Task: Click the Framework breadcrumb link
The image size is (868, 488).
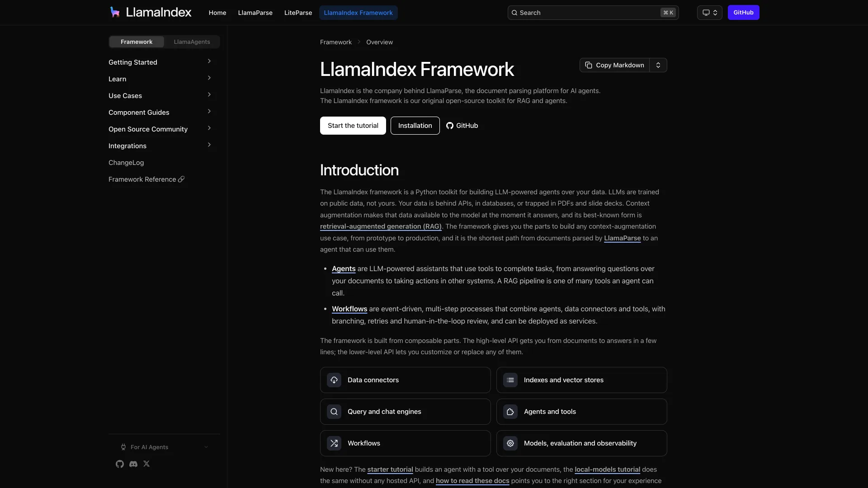Action: [x=336, y=42]
